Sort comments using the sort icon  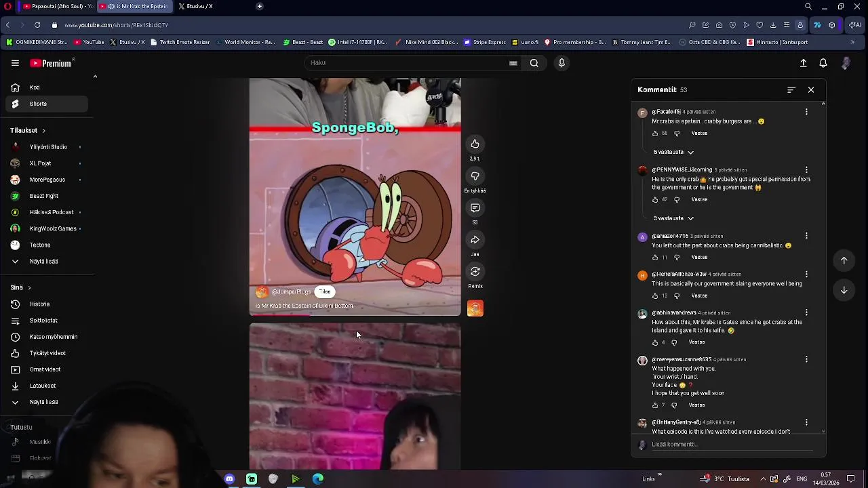(x=791, y=89)
